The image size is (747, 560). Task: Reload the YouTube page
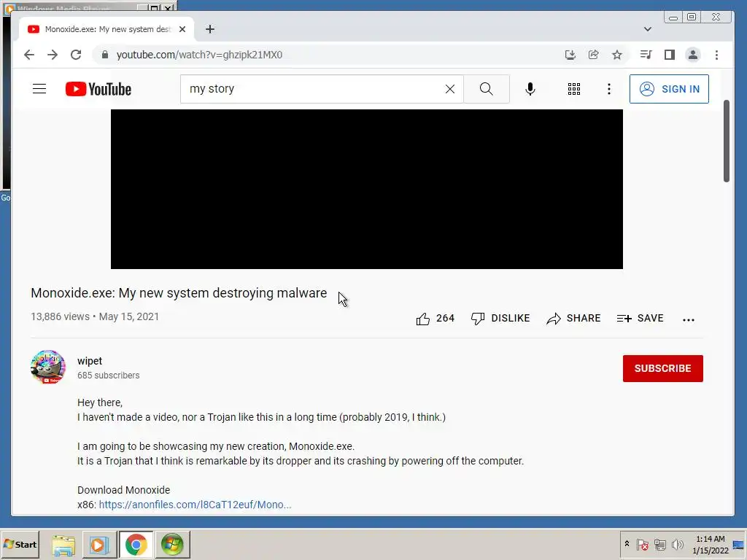point(76,55)
